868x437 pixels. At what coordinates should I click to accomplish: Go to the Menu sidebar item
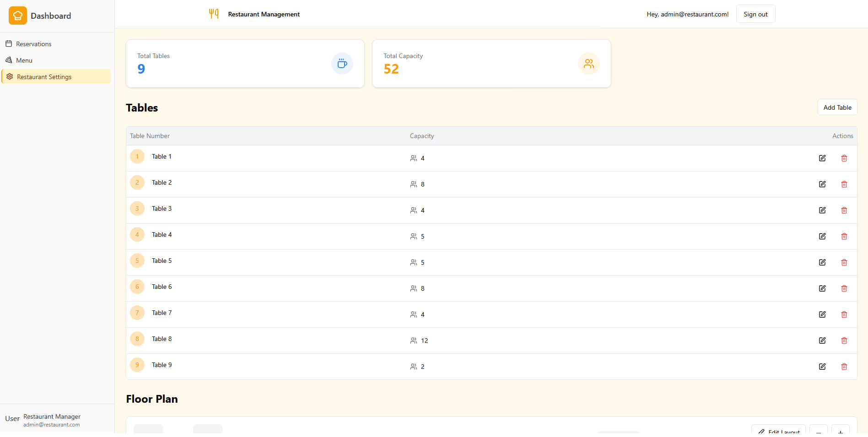point(24,60)
